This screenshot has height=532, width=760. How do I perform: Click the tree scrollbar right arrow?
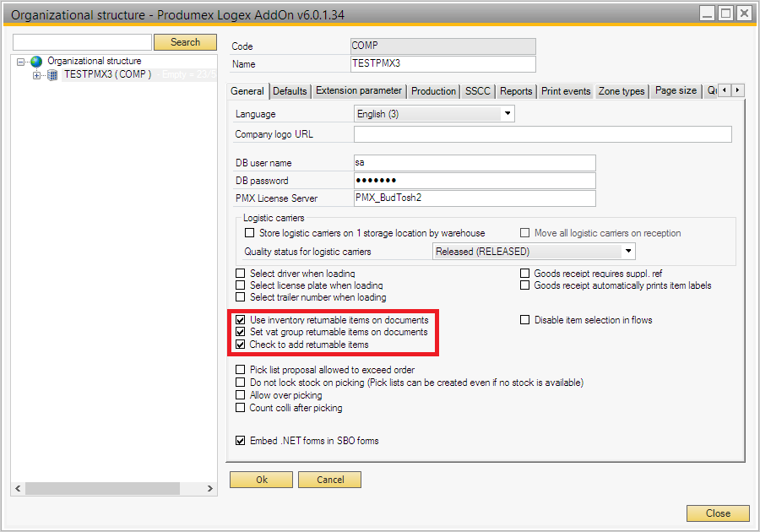(x=211, y=489)
